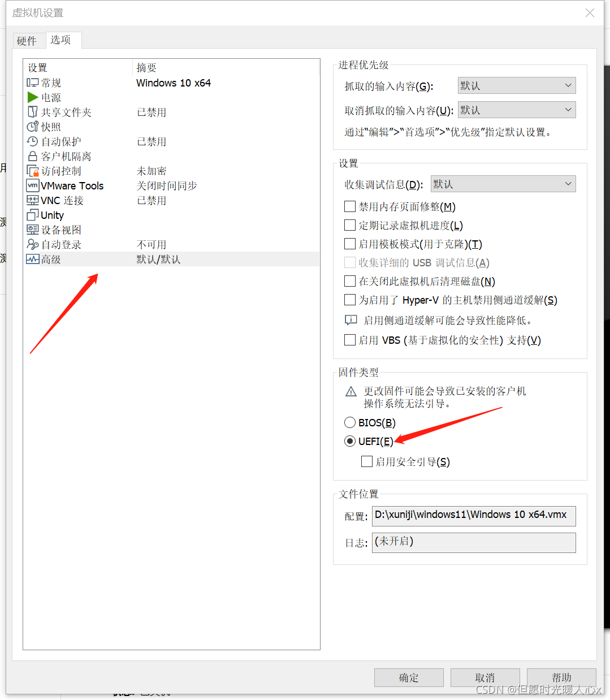Select the 电源 settings row
Screen dimensions: 610x700
coord(172,97)
